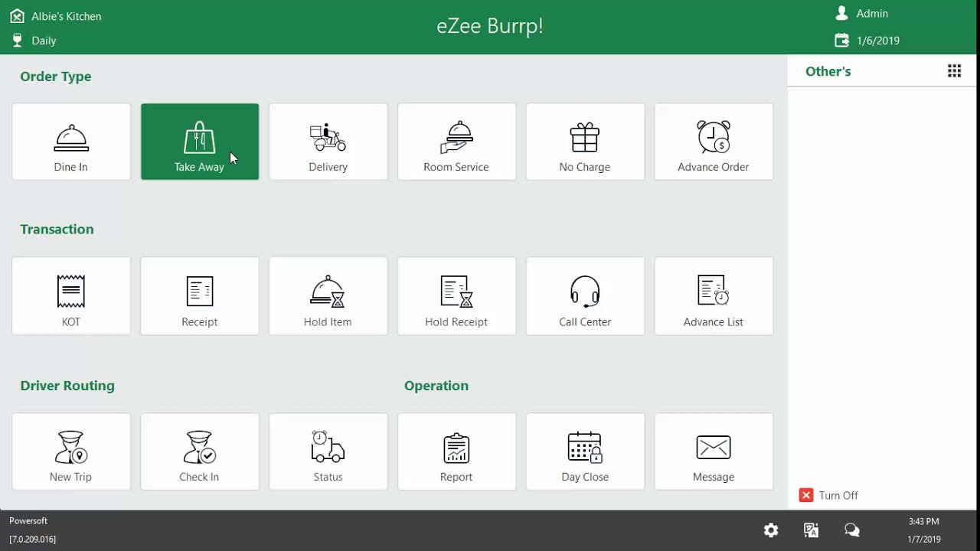This screenshot has width=980, height=551.
Task: Open settings gear in bottom bar
Action: coord(771,530)
